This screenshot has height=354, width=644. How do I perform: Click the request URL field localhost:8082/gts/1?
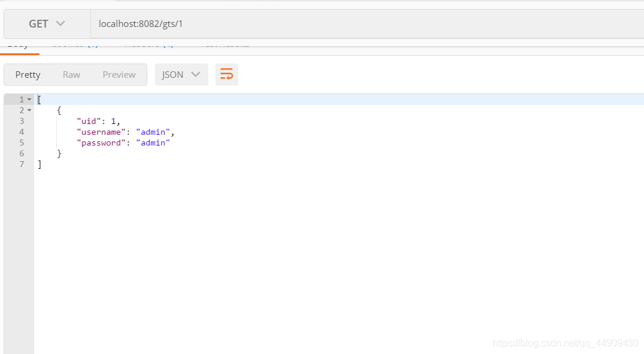click(x=367, y=24)
